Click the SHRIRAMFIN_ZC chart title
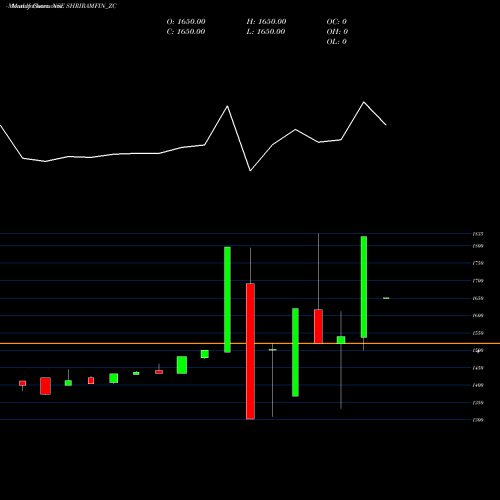The image size is (500, 500). coord(91,6)
